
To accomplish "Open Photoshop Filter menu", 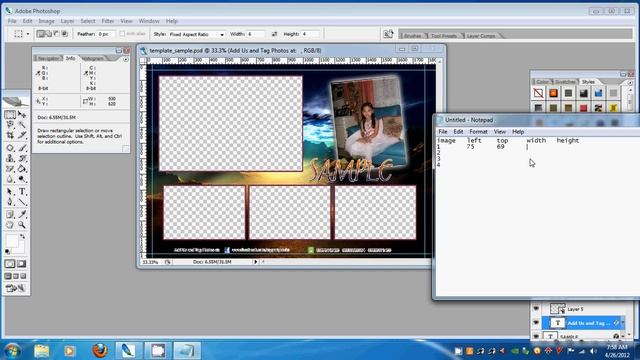I will 108,21.
